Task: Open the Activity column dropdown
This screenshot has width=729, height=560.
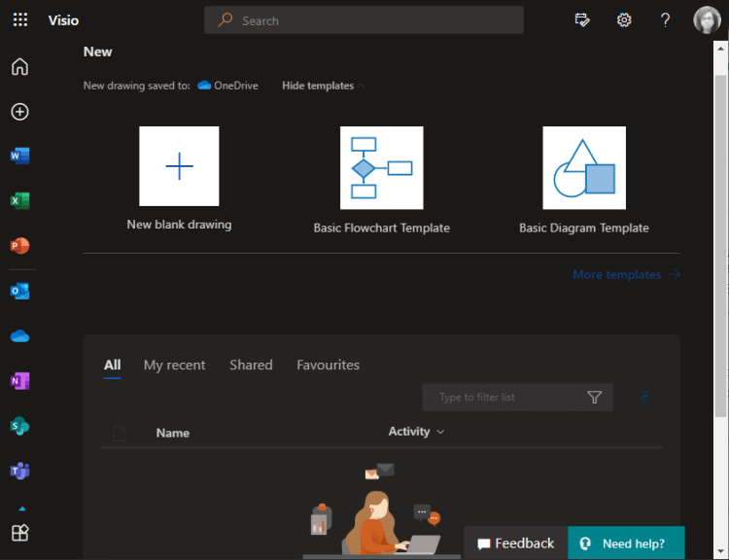Action: pos(417,432)
